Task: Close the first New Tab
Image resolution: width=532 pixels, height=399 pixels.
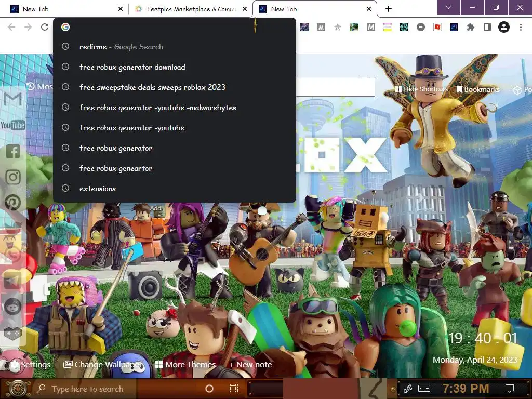Action: click(120, 9)
